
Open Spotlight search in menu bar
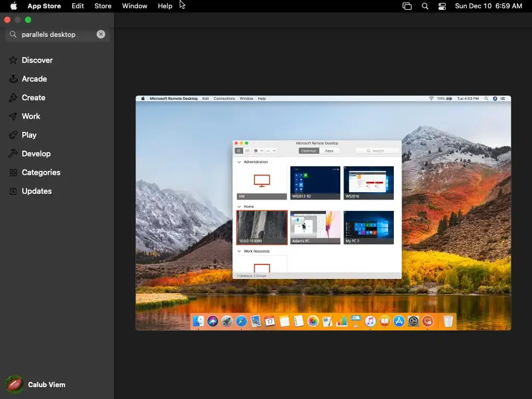[425, 6]
